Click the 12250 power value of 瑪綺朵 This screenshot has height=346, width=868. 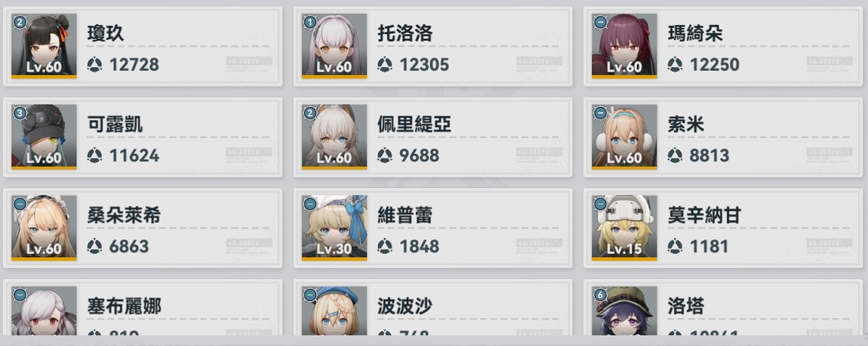(714, 65)
